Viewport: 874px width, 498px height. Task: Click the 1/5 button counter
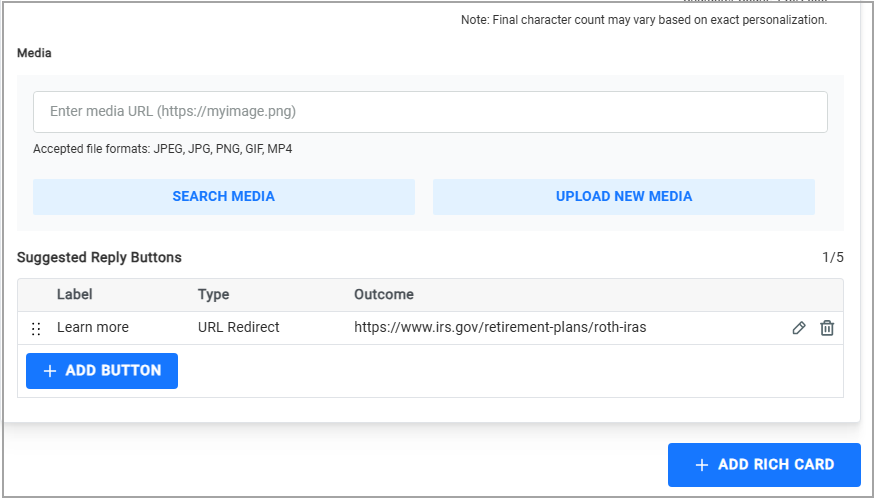click(833, 257)
